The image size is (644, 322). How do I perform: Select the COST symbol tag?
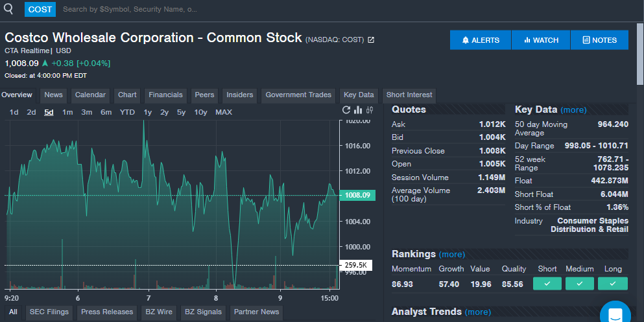point(40,9)
